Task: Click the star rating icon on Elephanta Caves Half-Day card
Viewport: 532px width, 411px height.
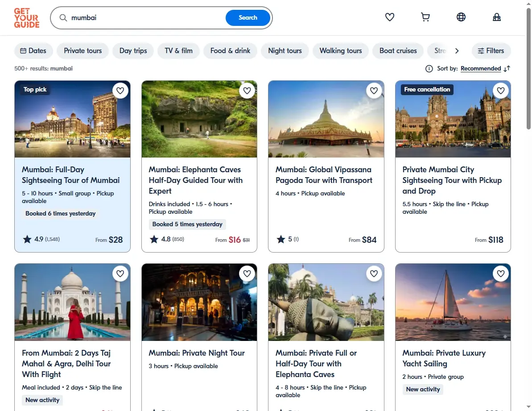Action: (154, 239)
